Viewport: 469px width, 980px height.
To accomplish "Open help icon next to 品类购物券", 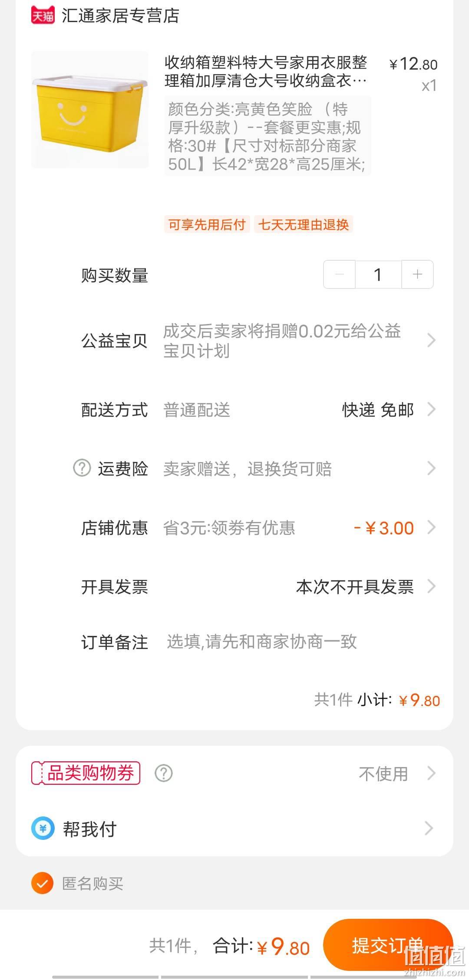I will [164, 773].
